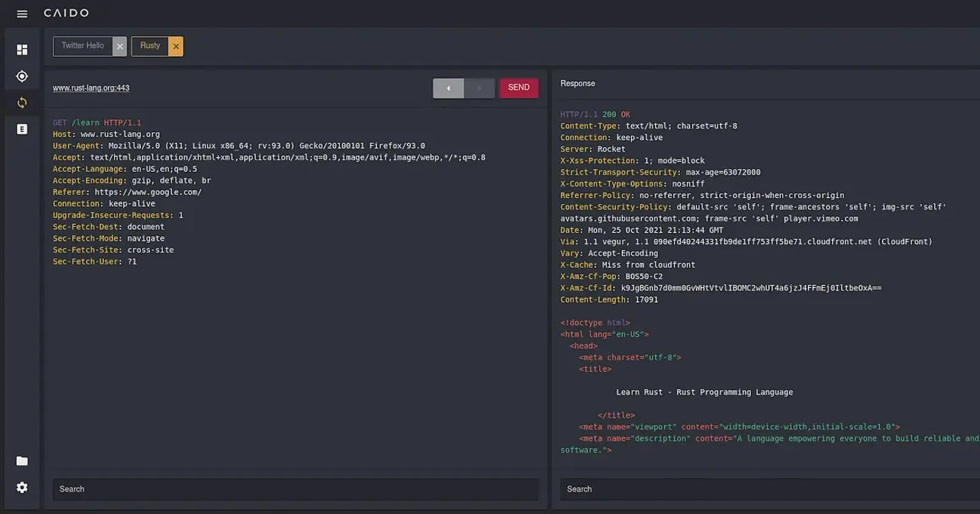Click the X-Content-Type-Options: nosniff line
Image resolution: width=980 pixels, height=514 pixels.
pyautogui.click(x=633, y=185)
